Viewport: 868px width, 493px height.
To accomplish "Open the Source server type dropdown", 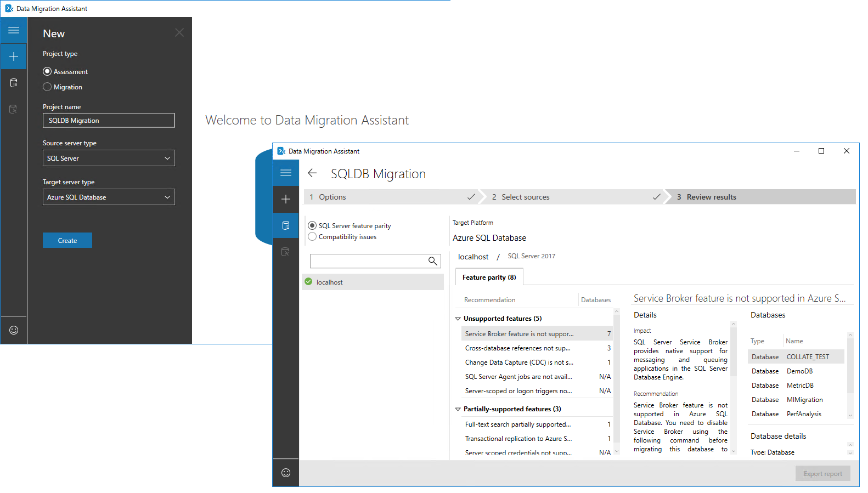I will (x=109, y=158).
